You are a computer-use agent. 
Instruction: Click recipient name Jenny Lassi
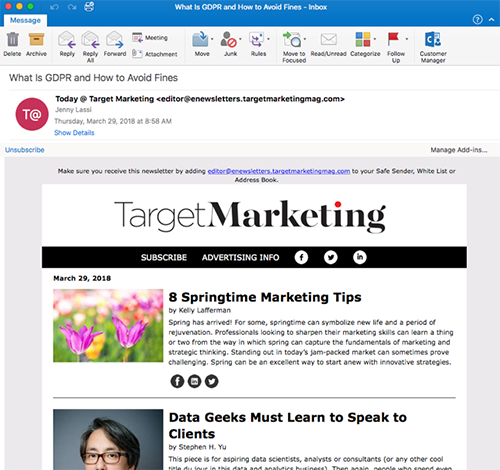(x=73, y=110)
